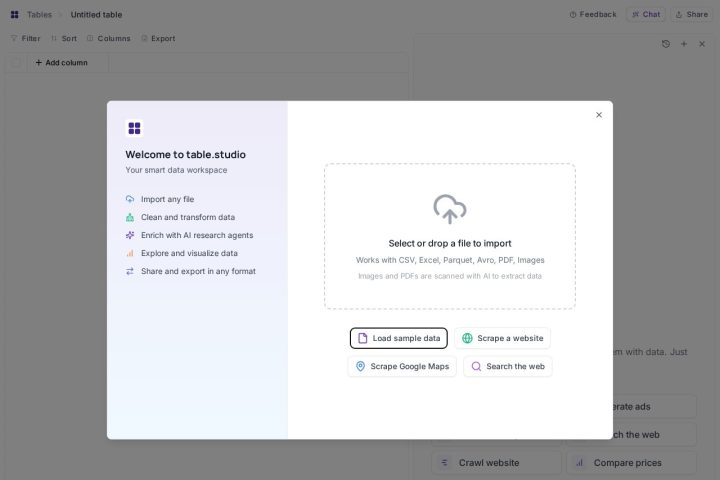Click the Search the web button
The width and height of the screenshot is (720, 480).
pyautogui.click(x=508, y=367)
